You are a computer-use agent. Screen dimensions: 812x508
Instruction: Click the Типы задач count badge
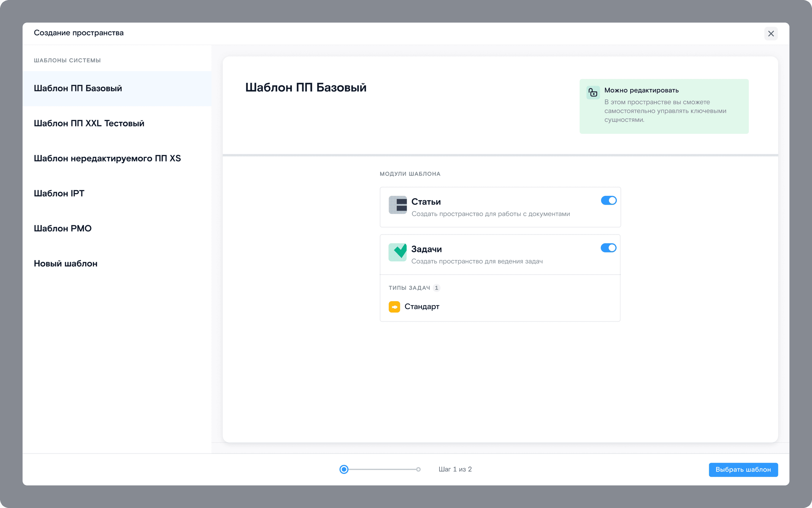pos(436,288)
